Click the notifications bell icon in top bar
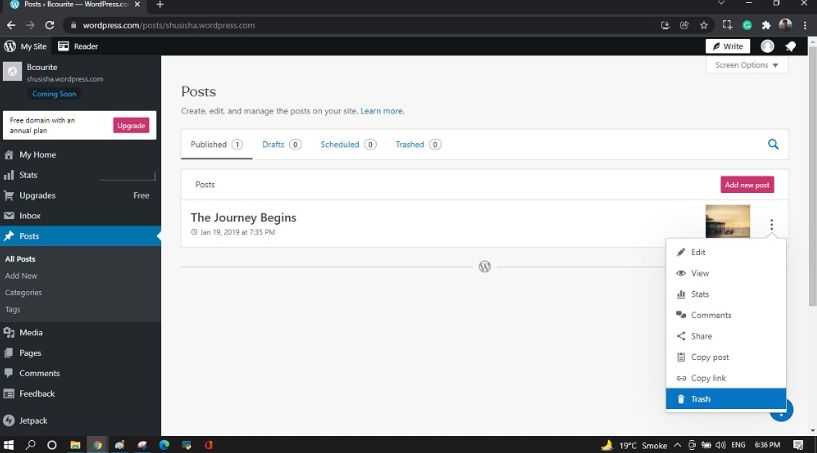The height and width of the screenshot is (453, 817). pyautogui.click(x=790, y=46)
